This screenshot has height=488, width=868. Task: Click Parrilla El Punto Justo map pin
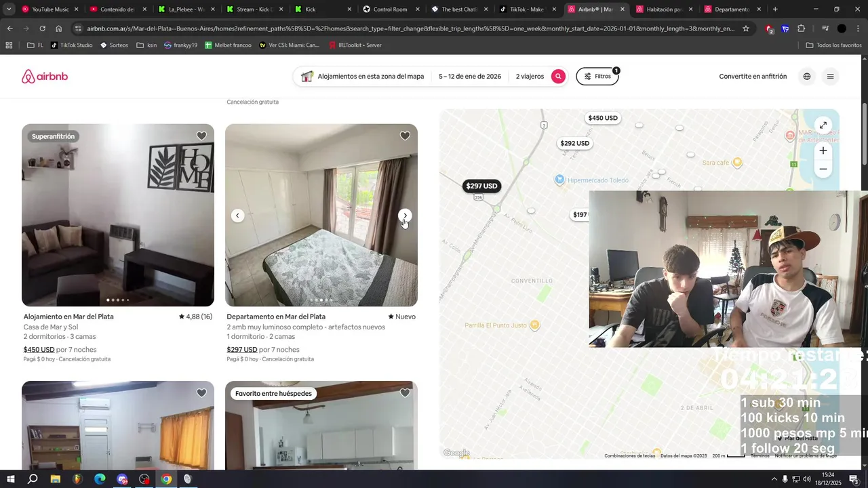tap(534, 325)
